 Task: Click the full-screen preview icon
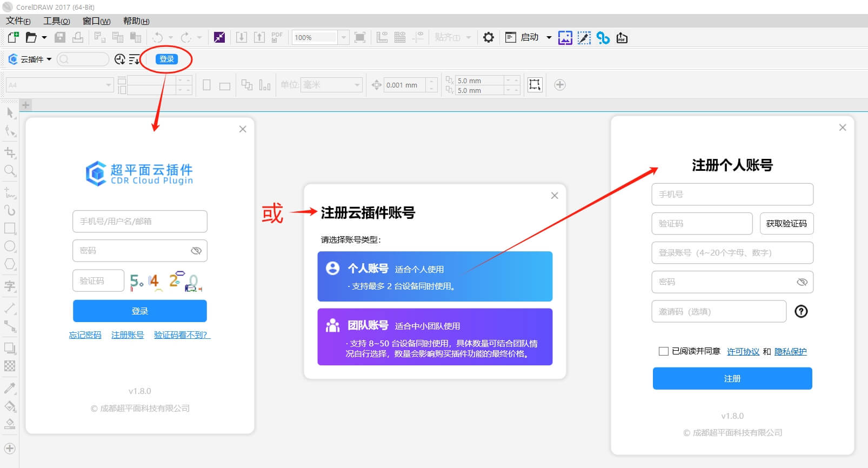pos(360,37)
